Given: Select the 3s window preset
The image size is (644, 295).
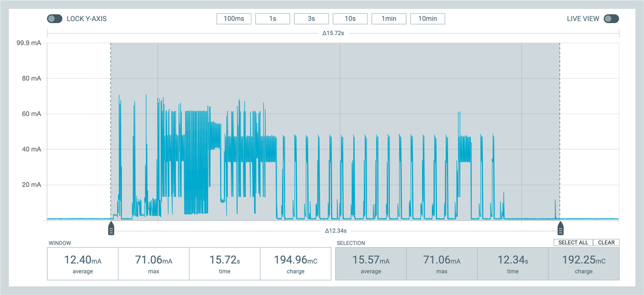Looking at the screenshot, I should point(311,18).
